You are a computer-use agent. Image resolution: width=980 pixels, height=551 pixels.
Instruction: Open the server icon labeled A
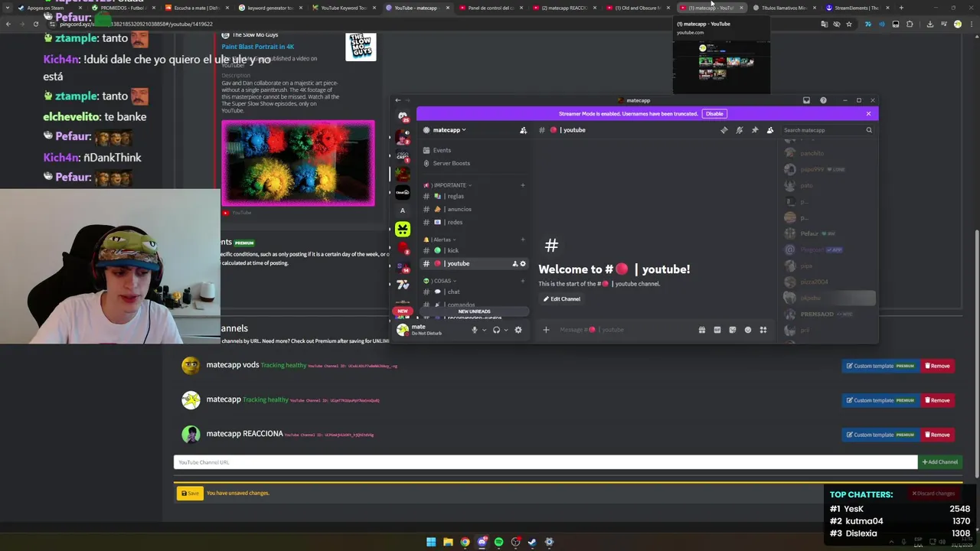pyautogui.click(x=403, y=210)
